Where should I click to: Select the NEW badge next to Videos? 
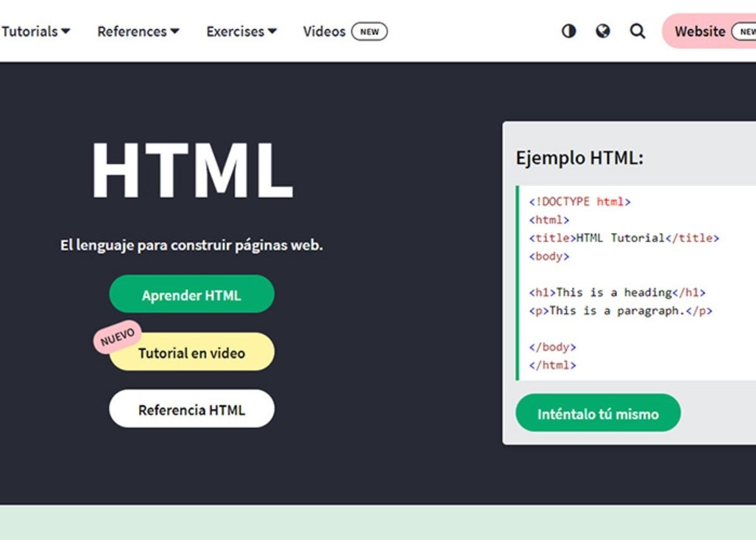370,32
